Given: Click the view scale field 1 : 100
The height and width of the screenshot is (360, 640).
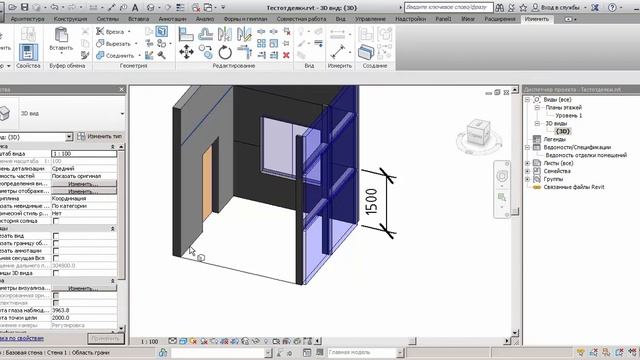Looking at the screenshot, I should click(84, 154).
